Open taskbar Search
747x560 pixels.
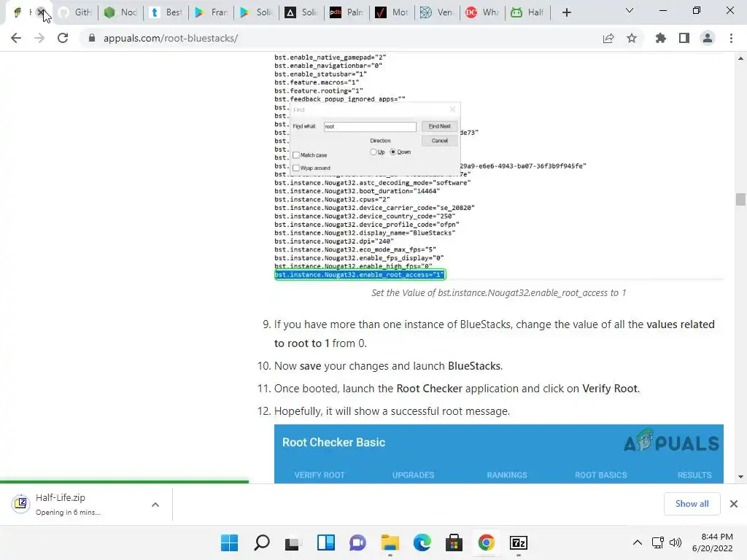262,542
